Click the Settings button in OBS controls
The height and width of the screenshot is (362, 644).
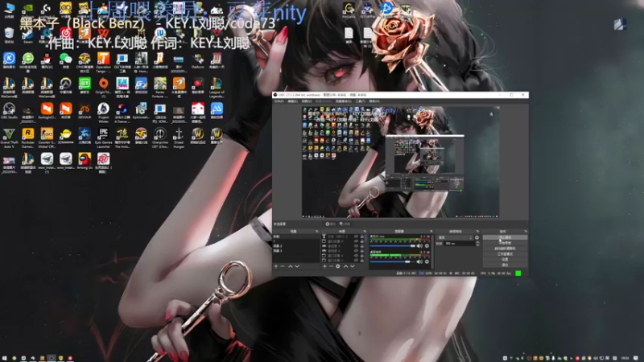pyautogui.click(x=505, y=259)
